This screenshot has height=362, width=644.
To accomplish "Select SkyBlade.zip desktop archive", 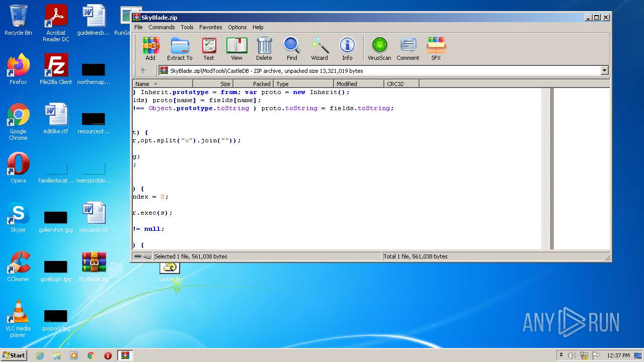I will coord(94,266).
